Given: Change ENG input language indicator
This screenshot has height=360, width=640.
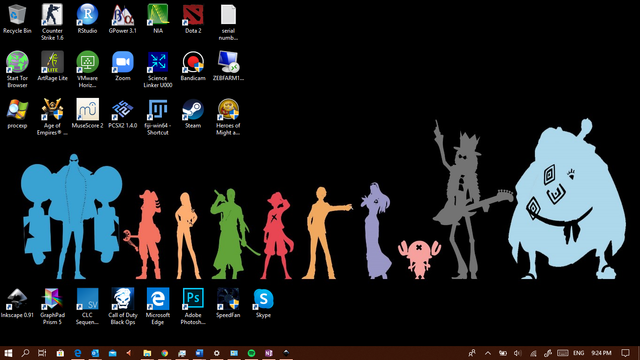Looking at the screenshot, I should click(578, 353).
